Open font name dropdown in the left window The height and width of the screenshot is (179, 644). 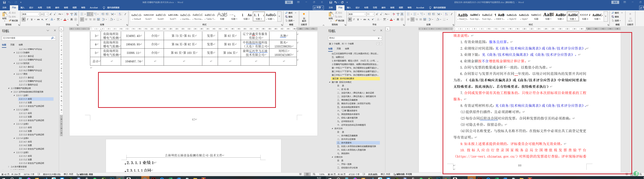click(x=39, y=14)
